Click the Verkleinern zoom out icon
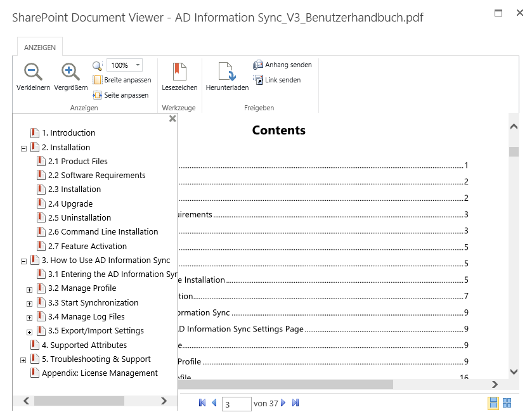 (33, 72)
